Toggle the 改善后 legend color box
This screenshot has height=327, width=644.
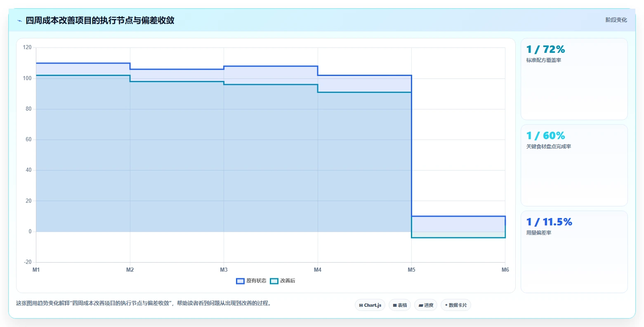click(x=274, y=281)
